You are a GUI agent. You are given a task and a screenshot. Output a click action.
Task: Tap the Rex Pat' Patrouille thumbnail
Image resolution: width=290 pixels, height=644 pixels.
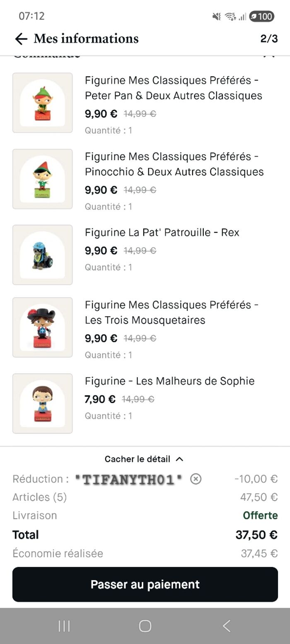[43, 255]
